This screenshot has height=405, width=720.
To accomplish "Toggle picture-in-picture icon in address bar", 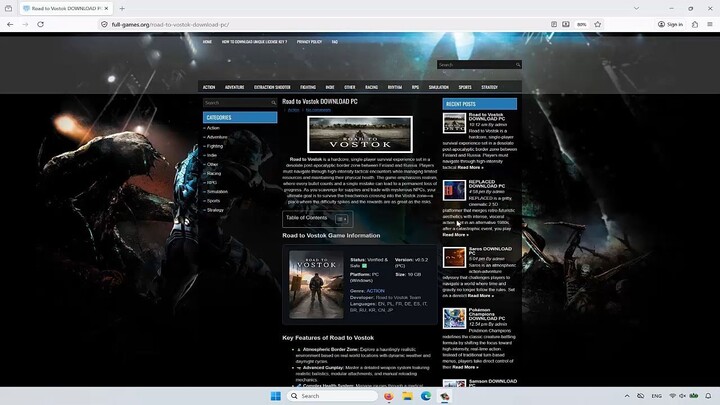I will point(566,24).
